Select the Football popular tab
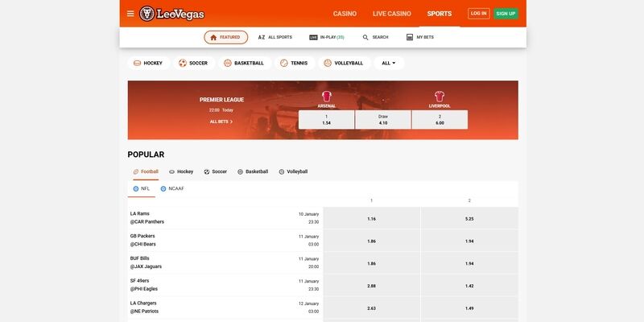The width and height of the screenshot is (644, 322). (146, 171)
